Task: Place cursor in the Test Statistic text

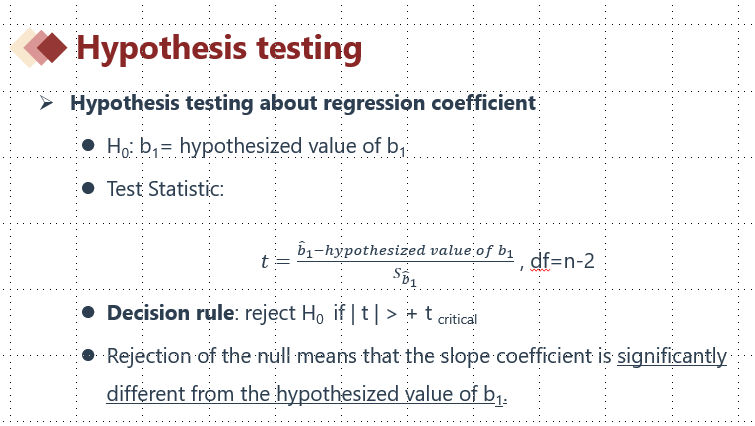Action: (164, 188)
